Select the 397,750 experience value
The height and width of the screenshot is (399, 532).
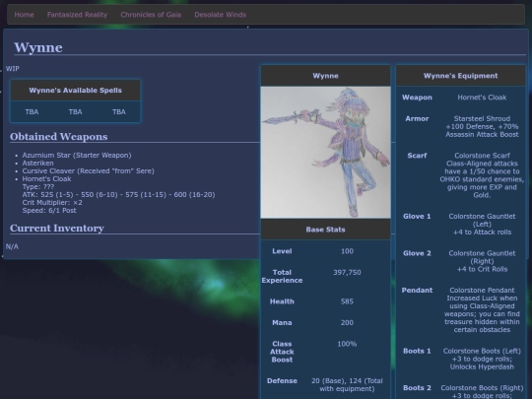tap(347, 273)
